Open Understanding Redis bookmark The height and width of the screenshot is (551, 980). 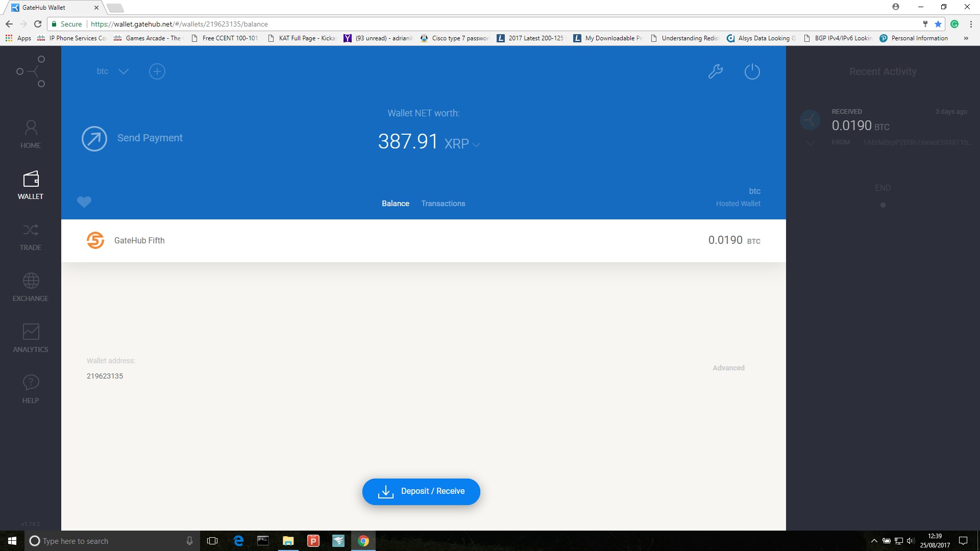point(684,38)
